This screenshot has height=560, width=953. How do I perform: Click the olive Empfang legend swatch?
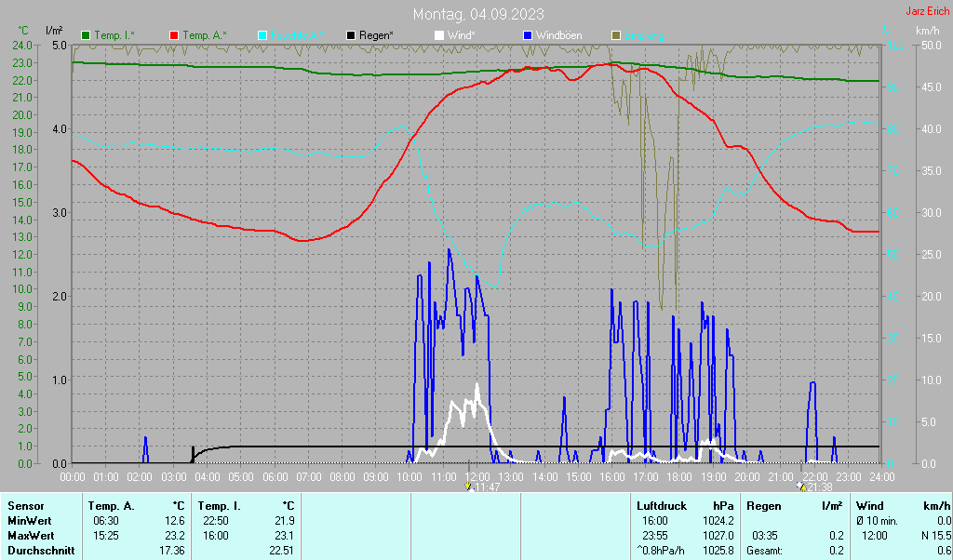616,36
